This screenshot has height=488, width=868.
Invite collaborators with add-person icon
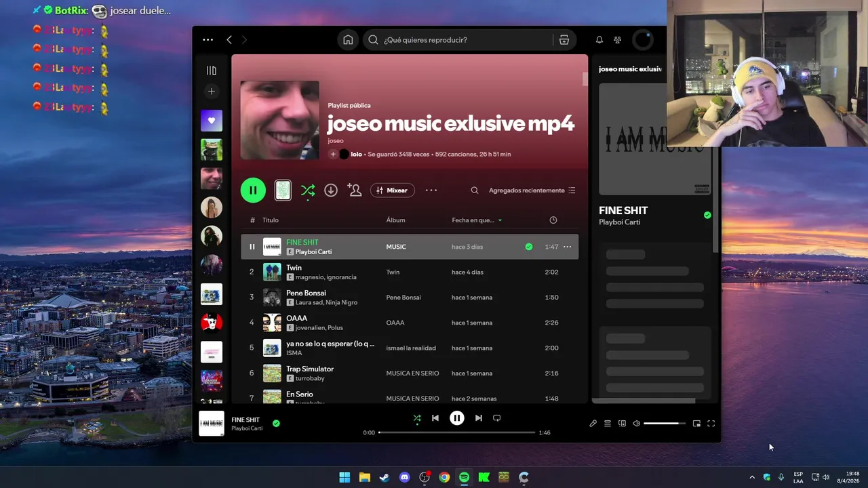tap(354, 190)
